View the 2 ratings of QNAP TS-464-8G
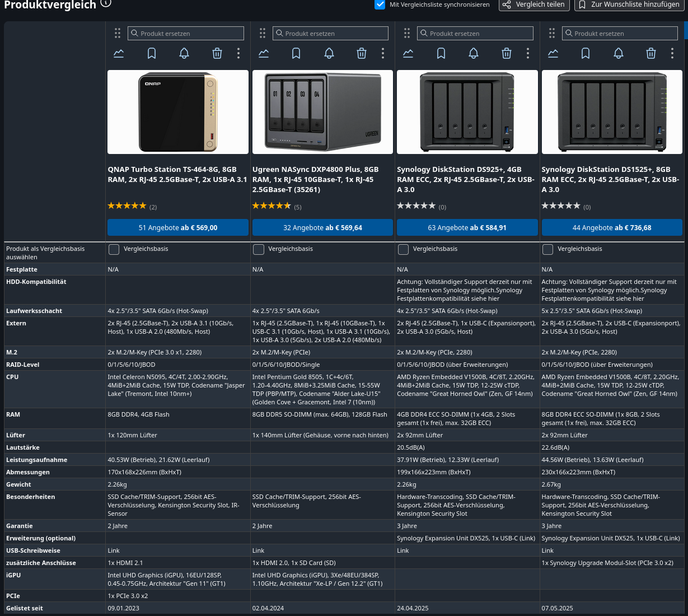The width and height of the screenshot is (688, 616). (132, 206)
